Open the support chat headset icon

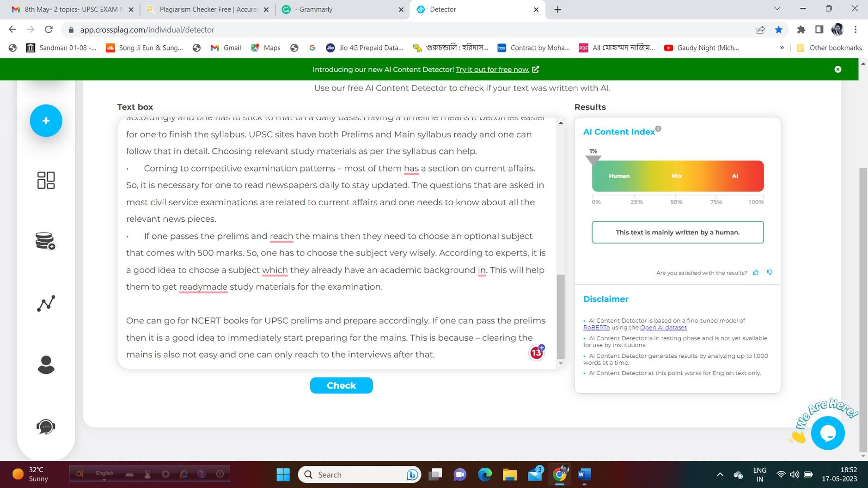pos(46,426)
